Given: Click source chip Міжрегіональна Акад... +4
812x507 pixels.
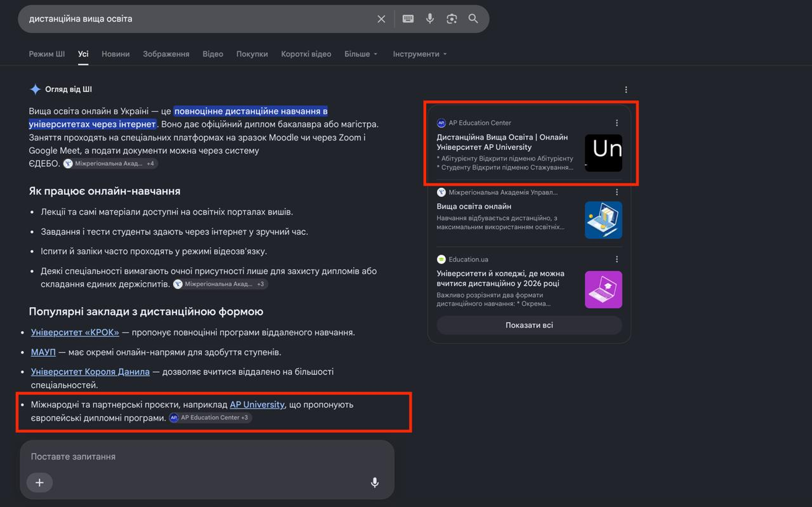Looking at the screenshot, I should [x=111, y=163].
